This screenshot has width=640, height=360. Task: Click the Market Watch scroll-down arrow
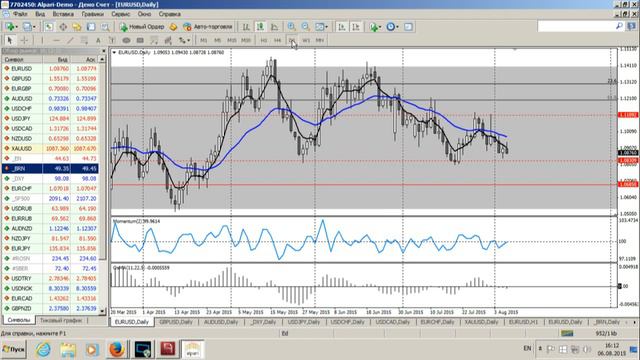click(102, 311)
